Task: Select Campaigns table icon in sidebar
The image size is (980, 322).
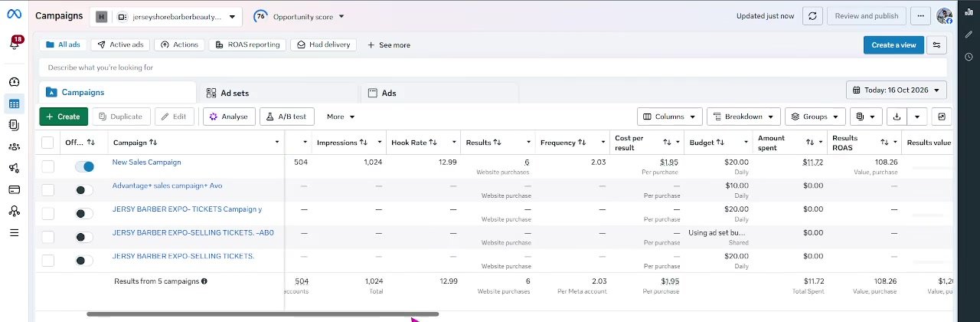Action: coord(14,103)
